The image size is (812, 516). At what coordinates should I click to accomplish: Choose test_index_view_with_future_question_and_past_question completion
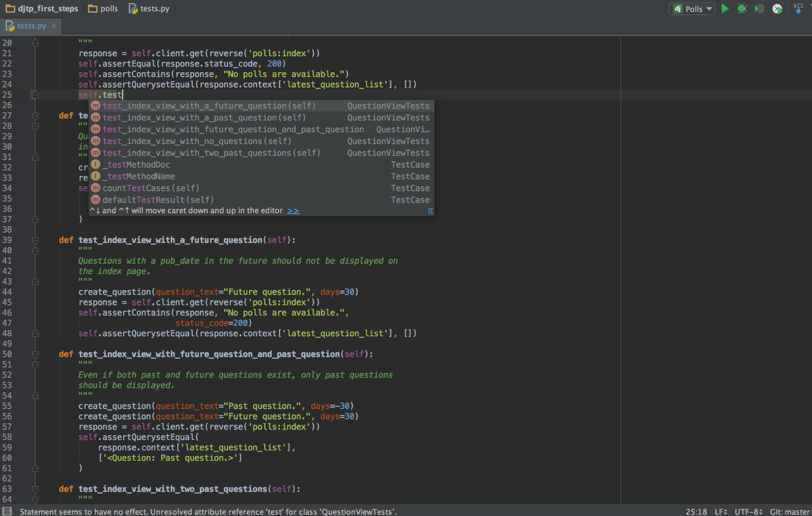(x=261, y=129)
